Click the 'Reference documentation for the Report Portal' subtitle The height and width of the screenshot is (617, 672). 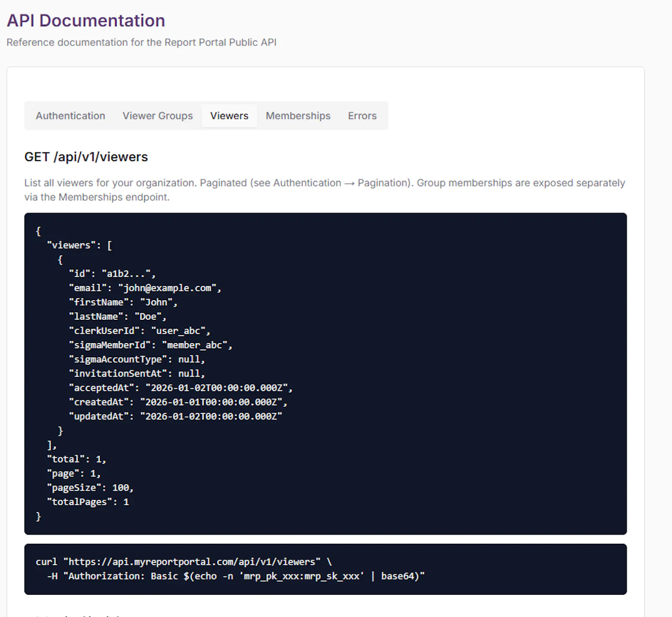tap(142, 42)
